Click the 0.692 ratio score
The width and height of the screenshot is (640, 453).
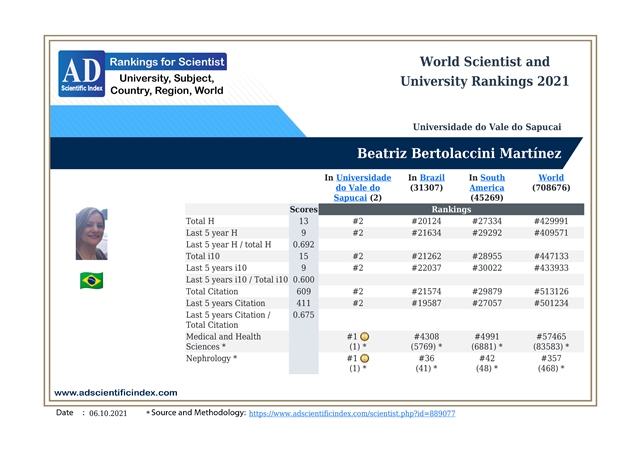pyautogui.click(x=304, y=244)
